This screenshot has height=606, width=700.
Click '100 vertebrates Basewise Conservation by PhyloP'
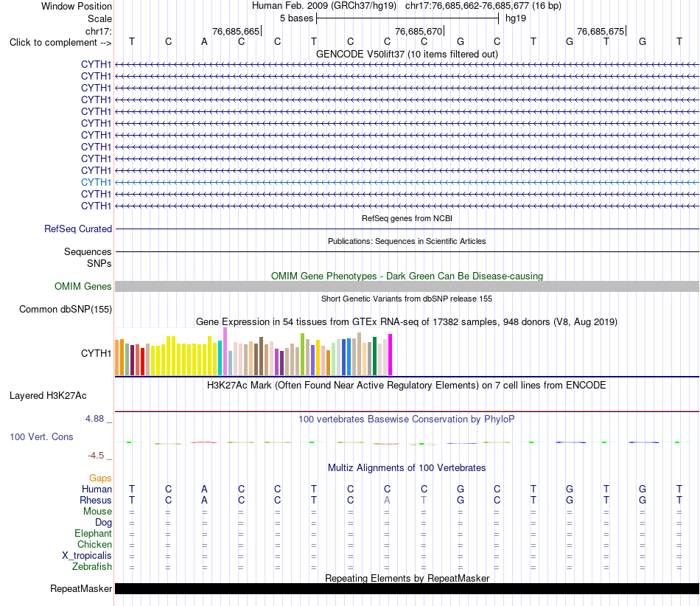407,419
